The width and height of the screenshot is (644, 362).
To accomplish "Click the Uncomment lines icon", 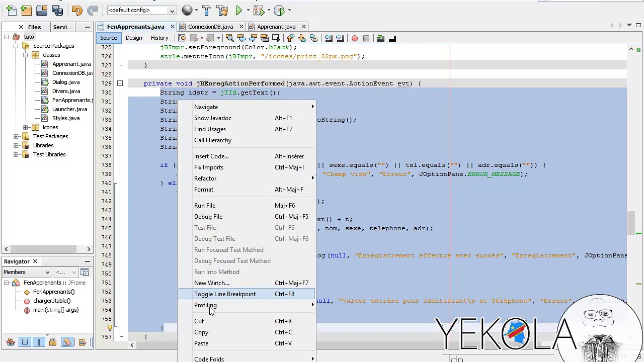I will pos(392,38).
